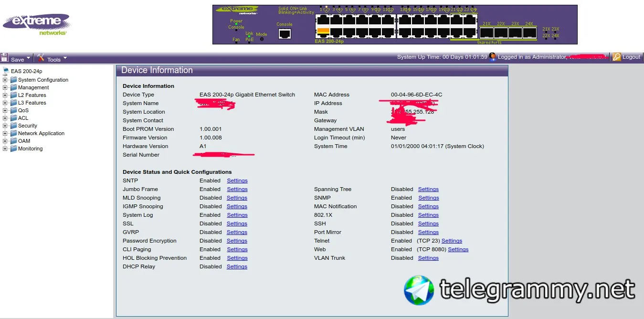644x319 pixels.
Task: Click the Save floppy disk icon
Action: tap(5, 57)
